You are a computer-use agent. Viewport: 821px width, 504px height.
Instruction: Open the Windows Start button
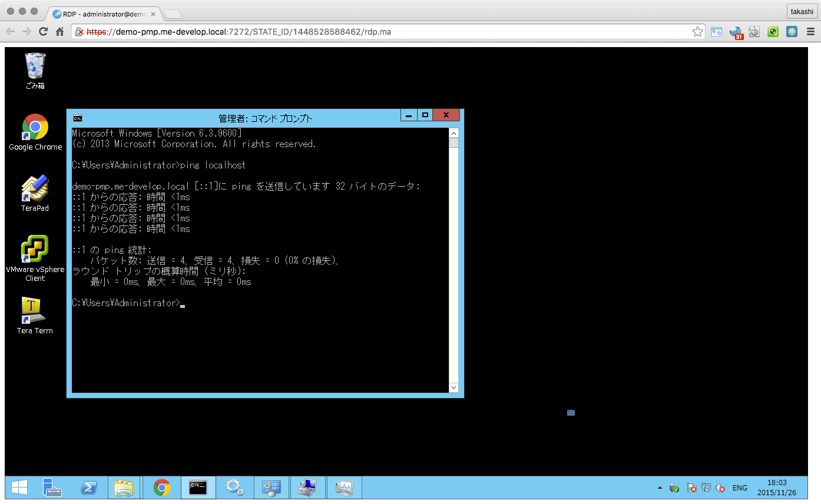(19, 488)
